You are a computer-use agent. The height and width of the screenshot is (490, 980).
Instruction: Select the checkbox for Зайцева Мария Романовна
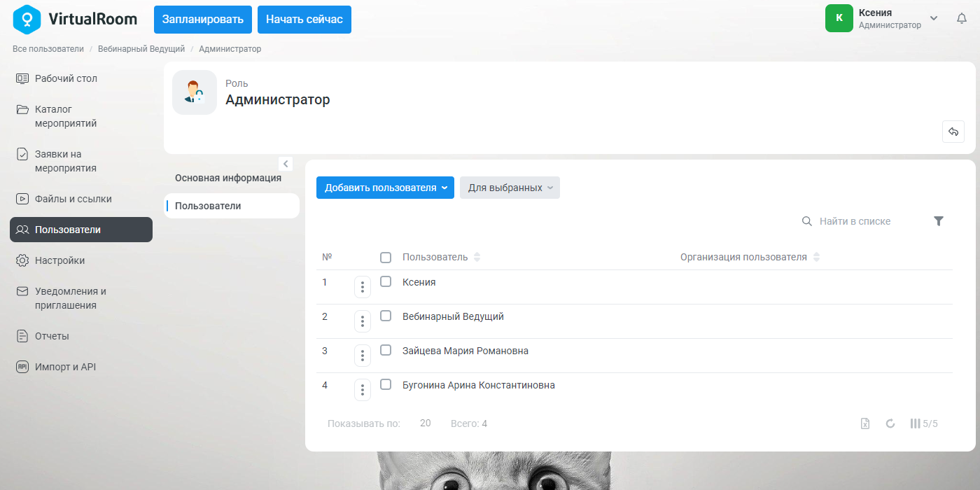[x=386, y=350]
